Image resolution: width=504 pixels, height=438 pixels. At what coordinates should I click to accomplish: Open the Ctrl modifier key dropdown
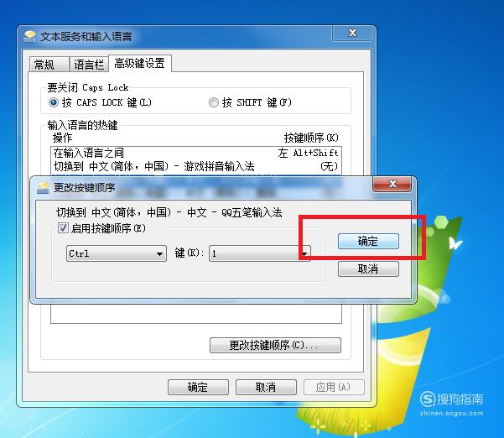click(117, 253)
